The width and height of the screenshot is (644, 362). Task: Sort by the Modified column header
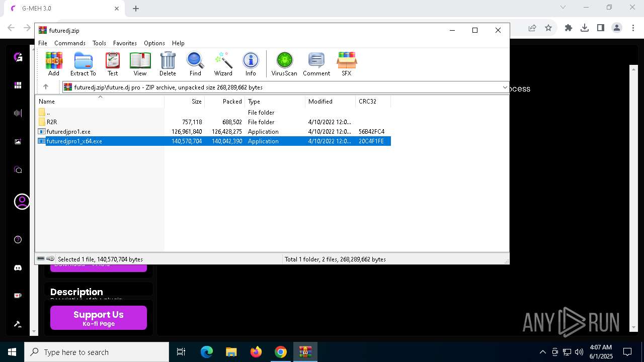point(330,102)
